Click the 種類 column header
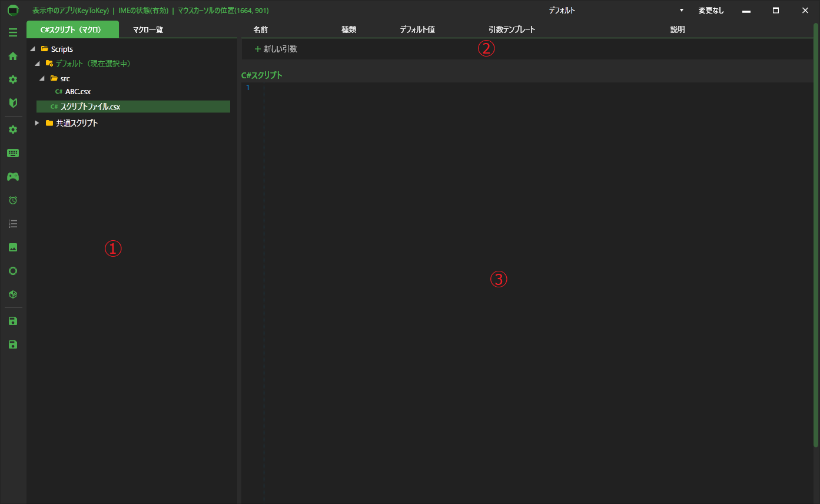The width and height of the screenshot is (820, 504). 349,29
